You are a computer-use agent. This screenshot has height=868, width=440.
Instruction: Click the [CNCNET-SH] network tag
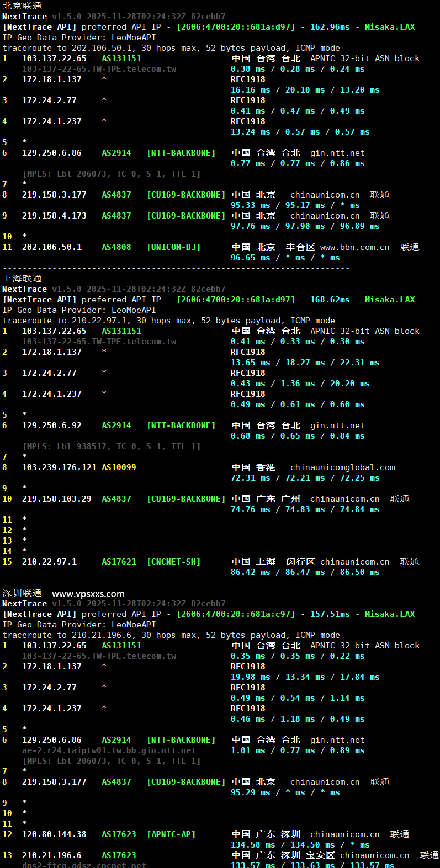click(x=173, y=562)
